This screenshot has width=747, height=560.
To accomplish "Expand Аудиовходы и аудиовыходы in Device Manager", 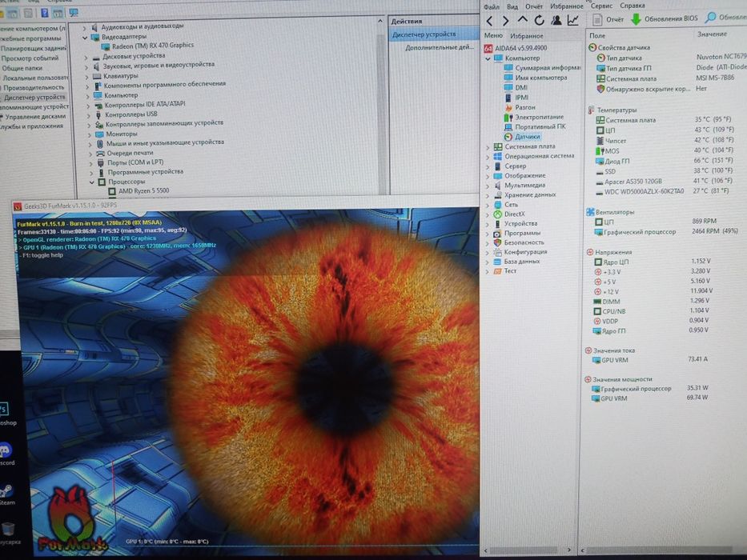I will click(x=85, y=28).
